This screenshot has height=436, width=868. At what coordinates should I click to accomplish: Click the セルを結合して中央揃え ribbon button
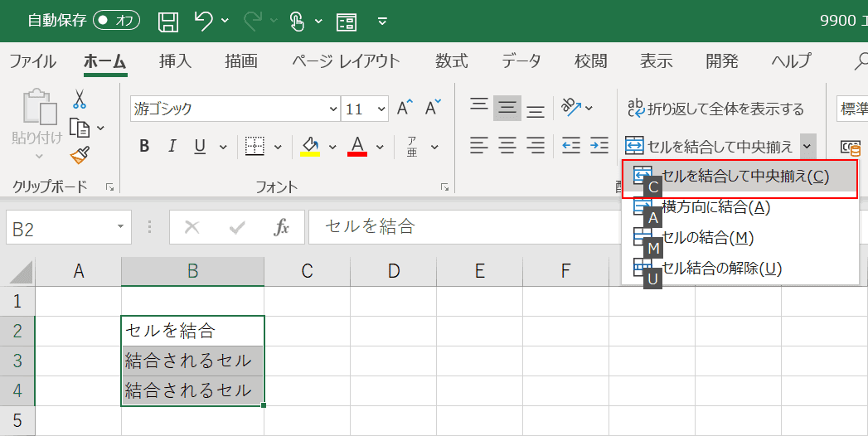pyautogui.click(x=709, y=147)
